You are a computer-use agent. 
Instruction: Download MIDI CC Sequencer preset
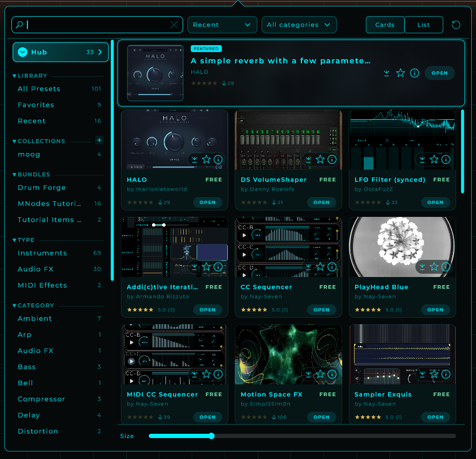coord(194,374)
